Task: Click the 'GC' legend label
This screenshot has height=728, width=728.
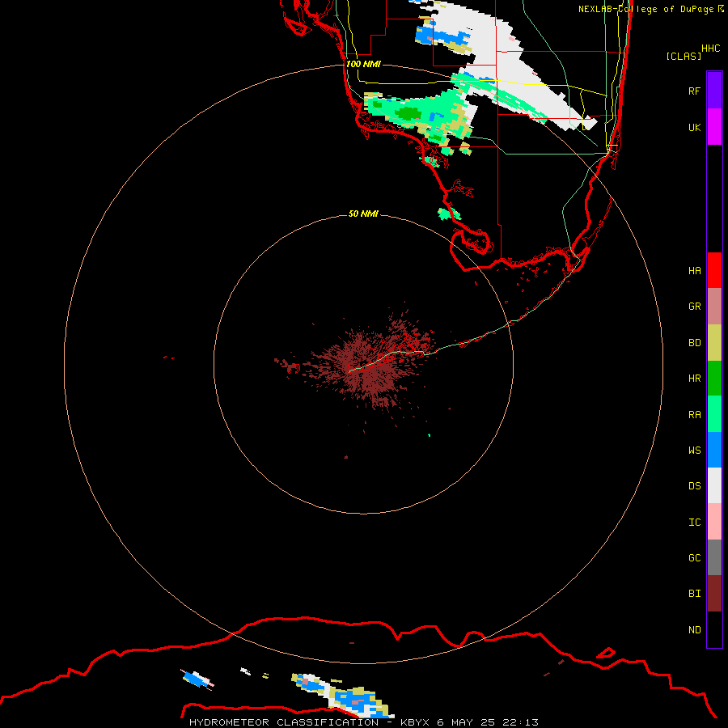Action: (694, 558)
